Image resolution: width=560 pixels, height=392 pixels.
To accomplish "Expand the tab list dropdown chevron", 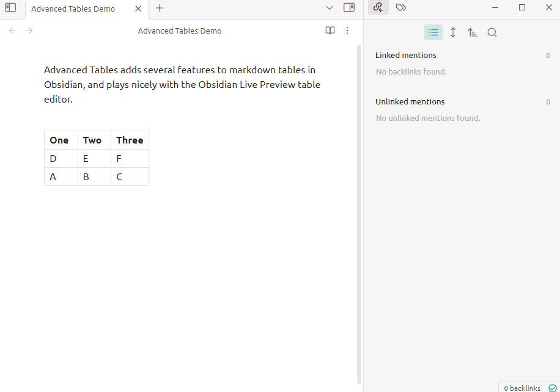I will tap(330, 8).
